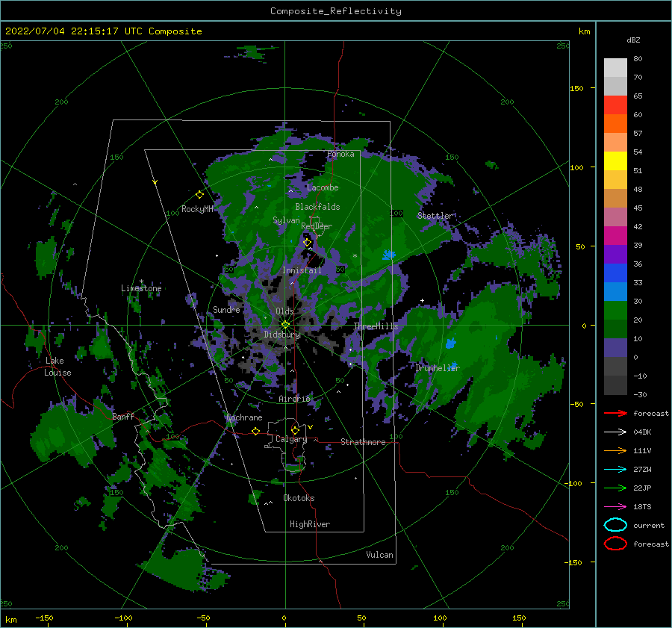Click the Okotoks town label
The width and height of the screenshot is (672, 628).
299,498
